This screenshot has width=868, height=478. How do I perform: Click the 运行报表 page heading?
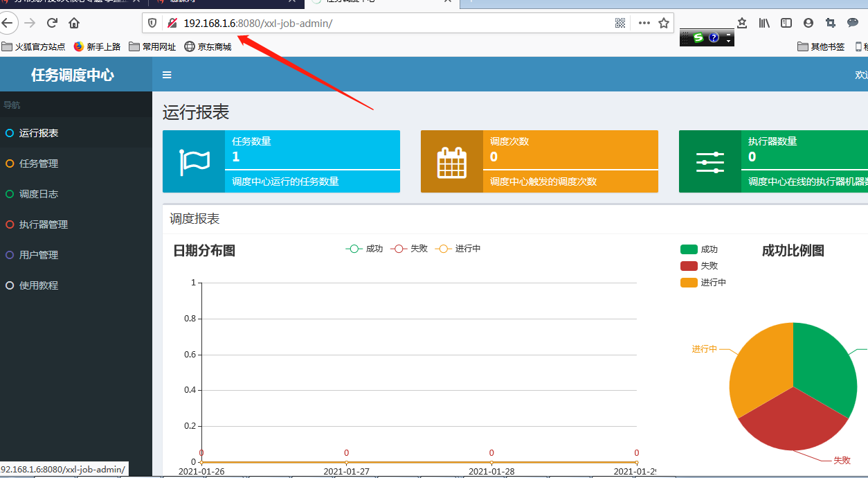(196, 112)
